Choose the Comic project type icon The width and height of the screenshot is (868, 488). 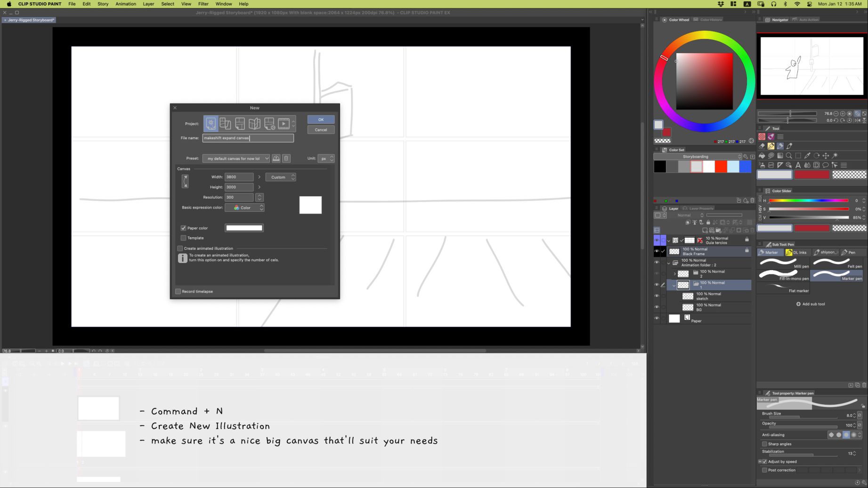click(x=240, y=124)
